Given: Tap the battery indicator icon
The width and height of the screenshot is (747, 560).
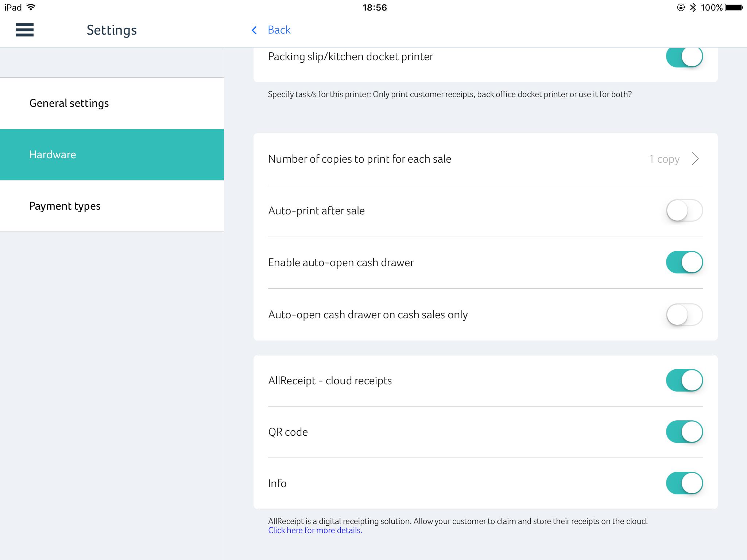Looking at the screenshot, I should pos(734,7).
